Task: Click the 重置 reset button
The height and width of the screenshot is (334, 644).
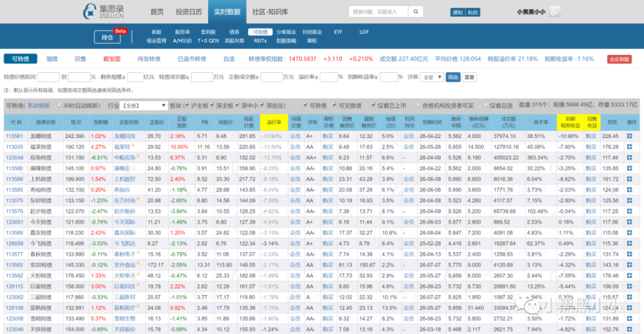Action: (469, 77)
